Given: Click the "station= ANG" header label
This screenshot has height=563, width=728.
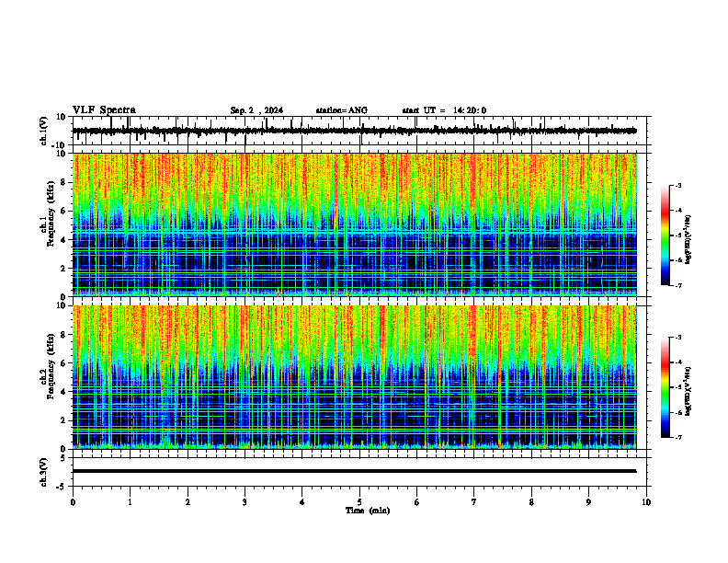Looking at the screenshot, I should click(x=341, y=110).
